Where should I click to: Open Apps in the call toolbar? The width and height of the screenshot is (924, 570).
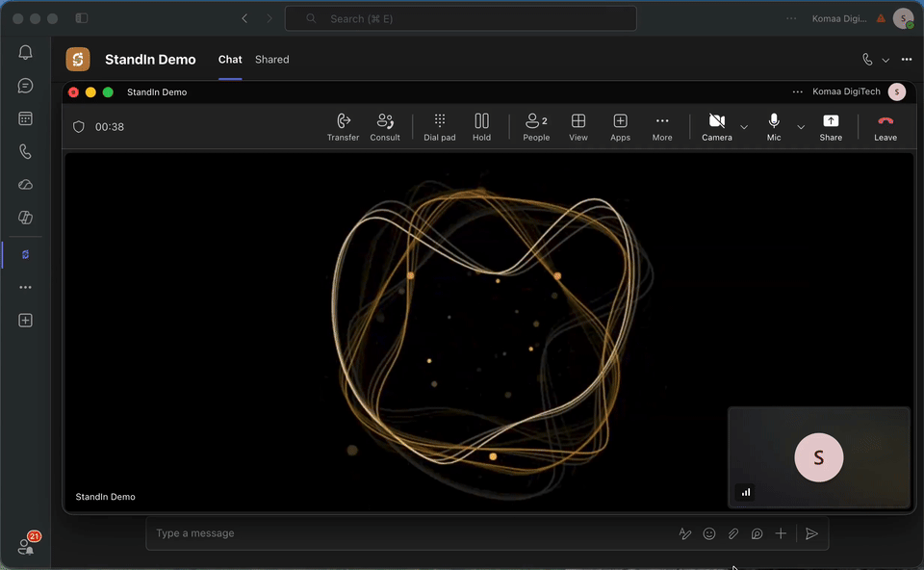(x=620, y=127)
